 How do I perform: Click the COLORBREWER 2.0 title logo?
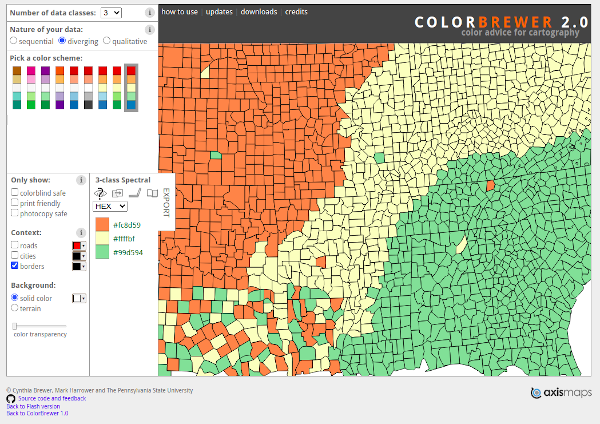point(501,22)
